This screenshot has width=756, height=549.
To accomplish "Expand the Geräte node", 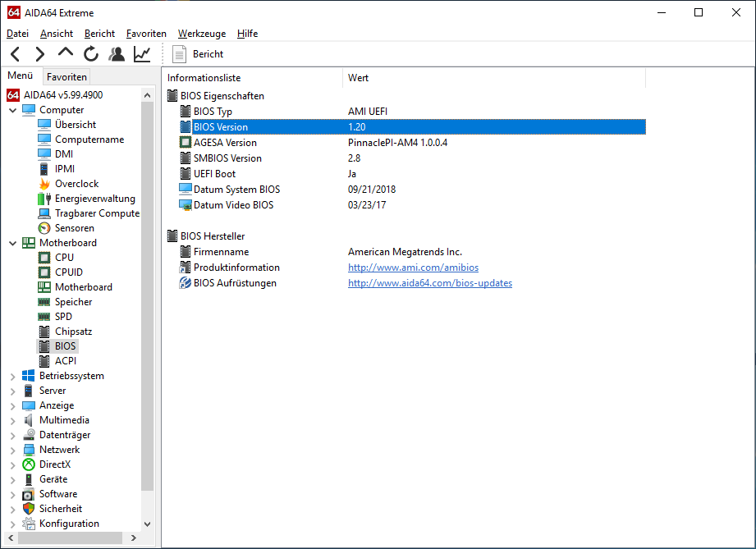I will pyautogui.click(x=13, y=479).
